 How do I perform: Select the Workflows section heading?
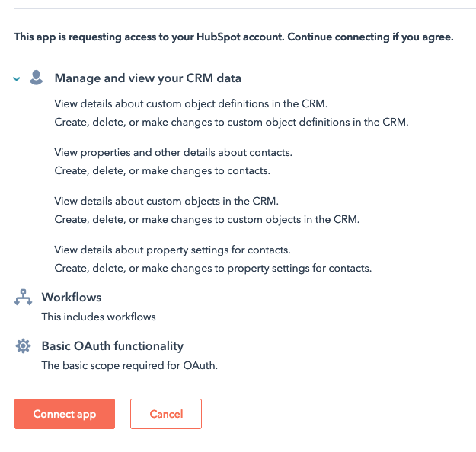point(72,298)
